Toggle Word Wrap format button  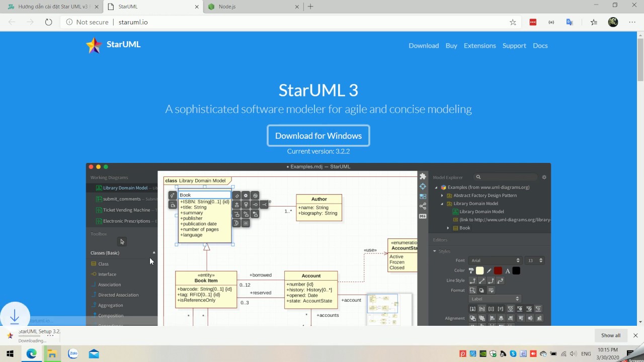(x=491, y=290)
